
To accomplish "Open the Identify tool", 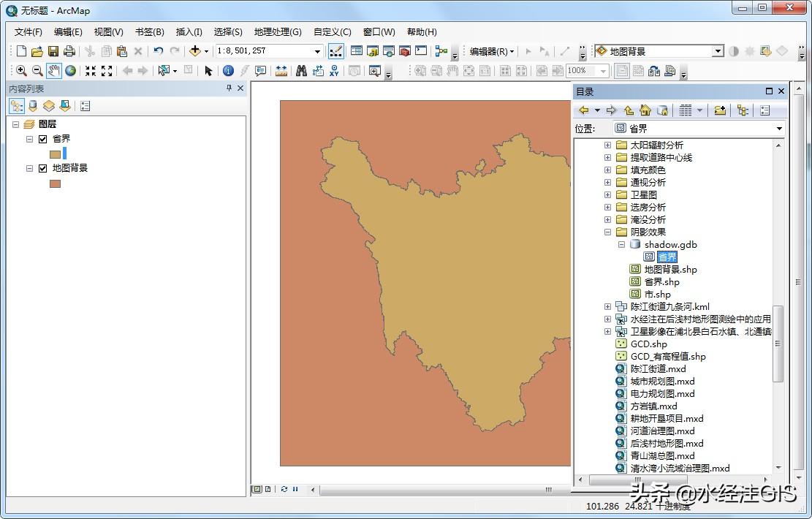I will (x=229, y=71).
